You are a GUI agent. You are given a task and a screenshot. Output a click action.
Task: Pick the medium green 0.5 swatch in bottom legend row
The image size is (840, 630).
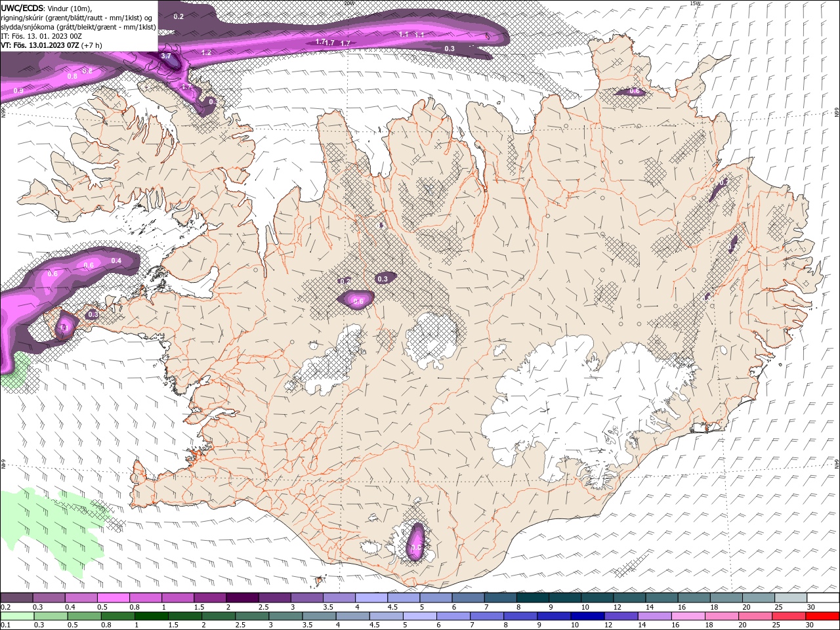[84, 616]
